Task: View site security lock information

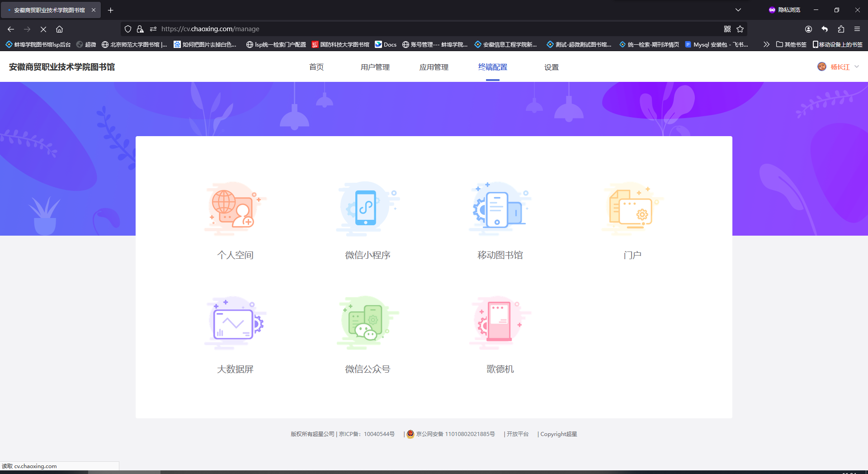Action: pyautogui.click(x=140, y=29)
